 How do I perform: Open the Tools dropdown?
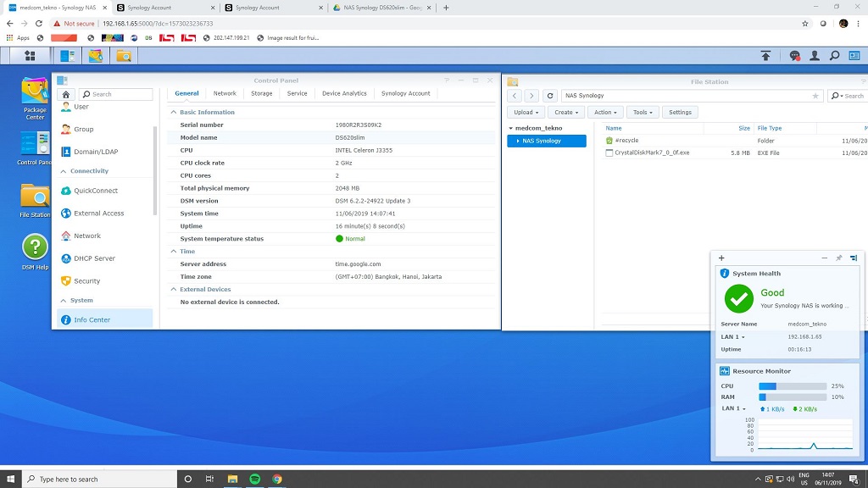[643, 113]
